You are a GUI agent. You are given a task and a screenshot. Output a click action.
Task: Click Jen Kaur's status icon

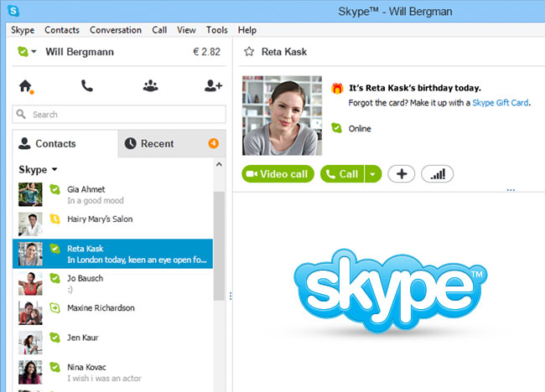click(54, 338)
